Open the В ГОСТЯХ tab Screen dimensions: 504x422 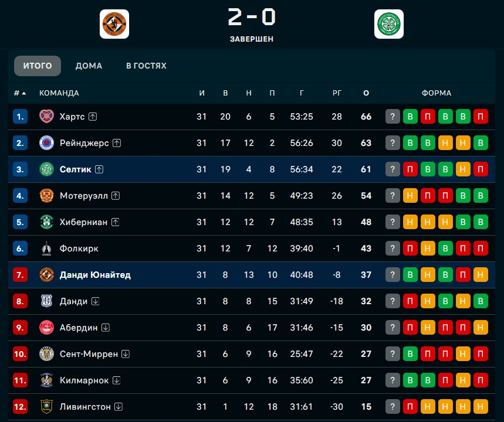click(x=146, y=66)
